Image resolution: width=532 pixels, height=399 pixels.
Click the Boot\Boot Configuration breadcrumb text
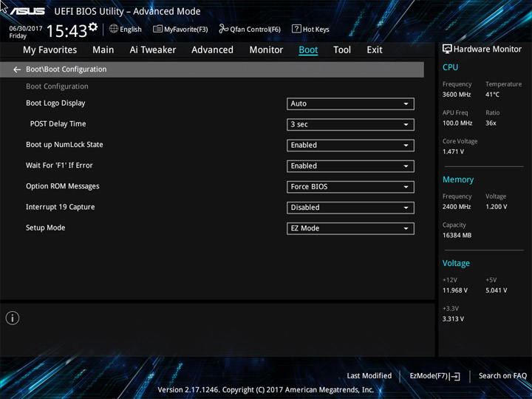click(x=66, y=69)
